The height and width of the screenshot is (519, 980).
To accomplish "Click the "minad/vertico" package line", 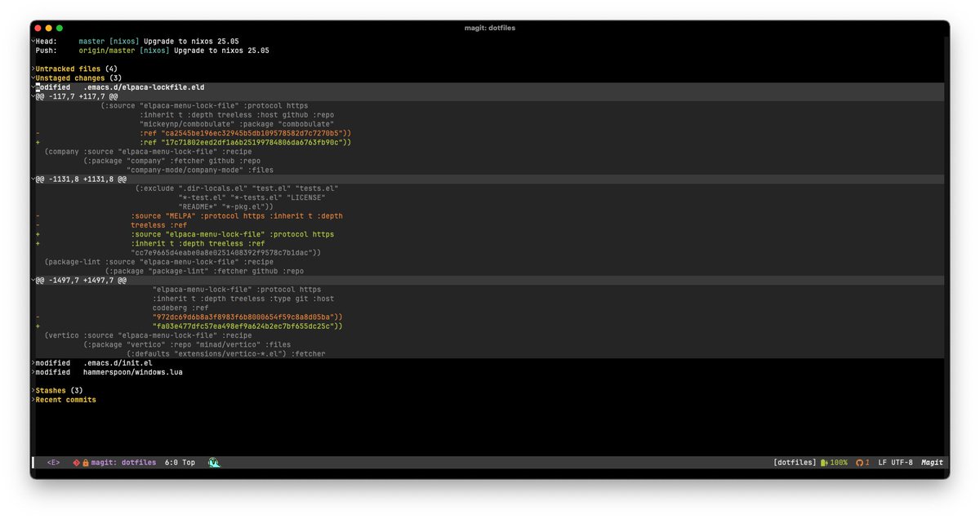I will pos(187,345).
